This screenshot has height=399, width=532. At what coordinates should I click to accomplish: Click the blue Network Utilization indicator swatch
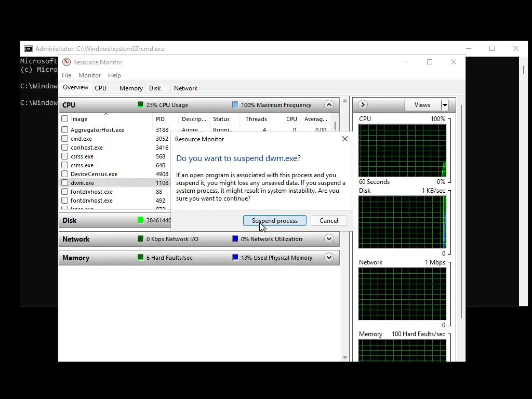tap(235, 239)
